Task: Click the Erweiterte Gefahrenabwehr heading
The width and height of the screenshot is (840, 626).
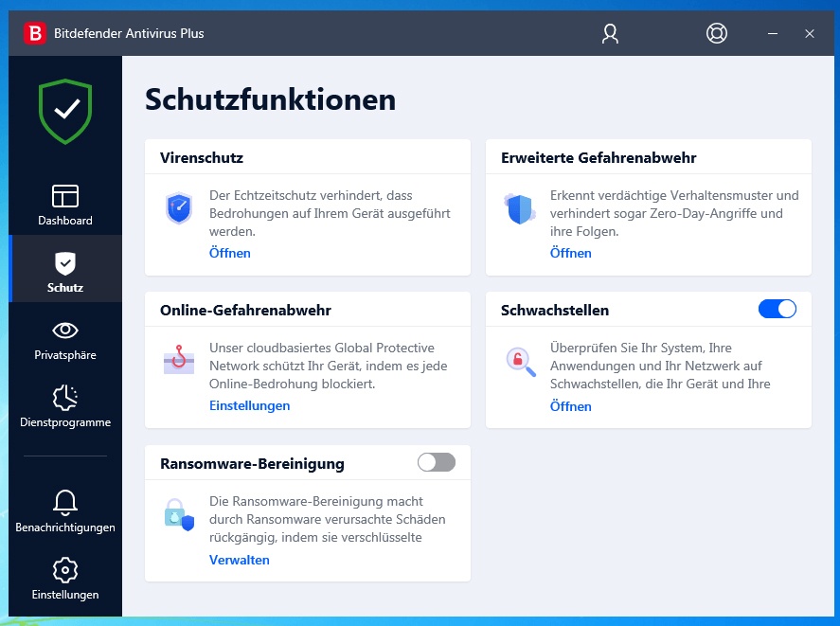Action: 599,157
